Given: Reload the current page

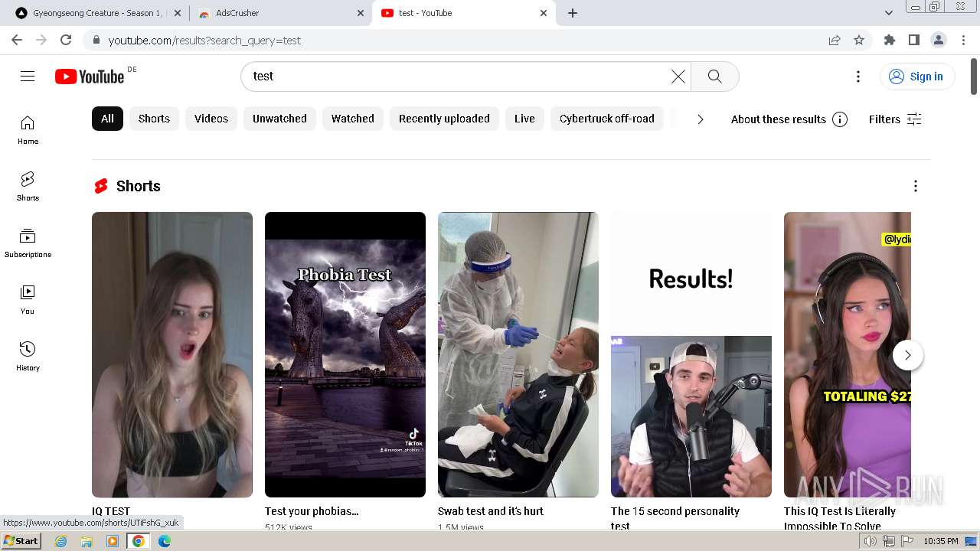Looking at the screenshot, I should click(66, 40).
